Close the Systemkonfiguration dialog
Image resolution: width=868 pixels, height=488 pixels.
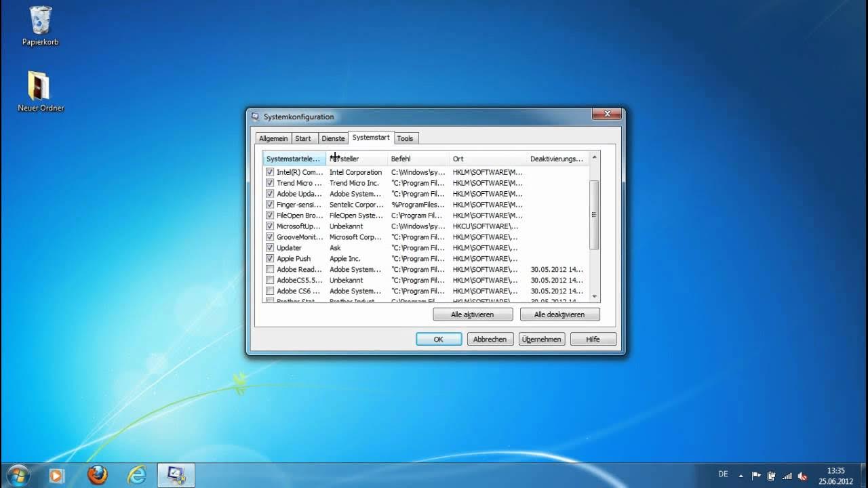pos(607,114)
